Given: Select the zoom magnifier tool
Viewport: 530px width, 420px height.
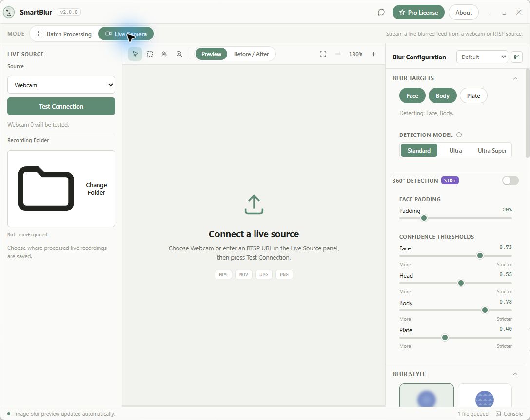Looking at the screenshot, I should point(179,54).
